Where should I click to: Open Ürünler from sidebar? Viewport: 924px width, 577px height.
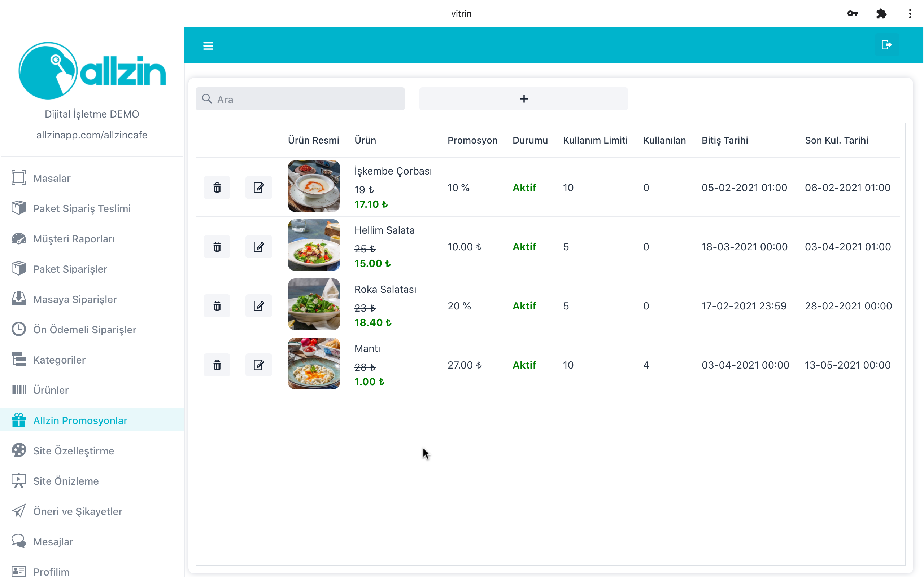pos(51,390)
